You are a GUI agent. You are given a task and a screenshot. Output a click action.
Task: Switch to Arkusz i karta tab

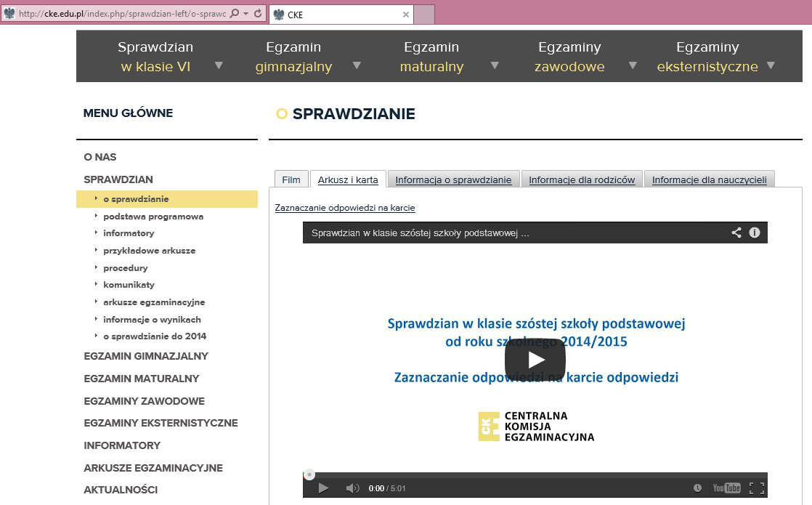pyautogui.click(x=348, y=179)
